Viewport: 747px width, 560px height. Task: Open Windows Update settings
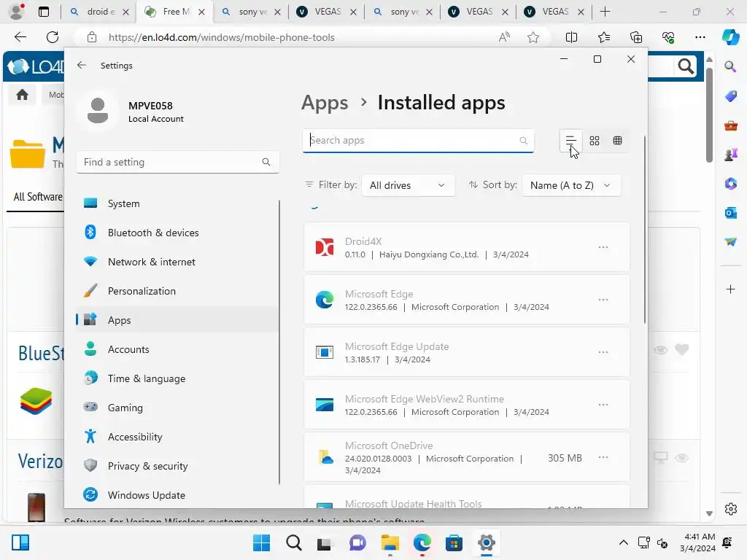[x=177, y=495]
